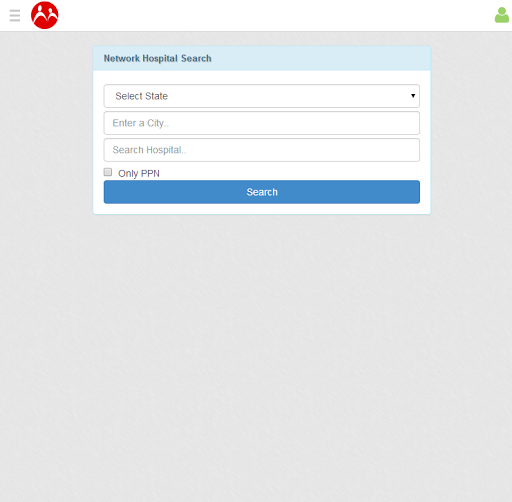
Task: Place cursor in the city text box
Action: 262,123
